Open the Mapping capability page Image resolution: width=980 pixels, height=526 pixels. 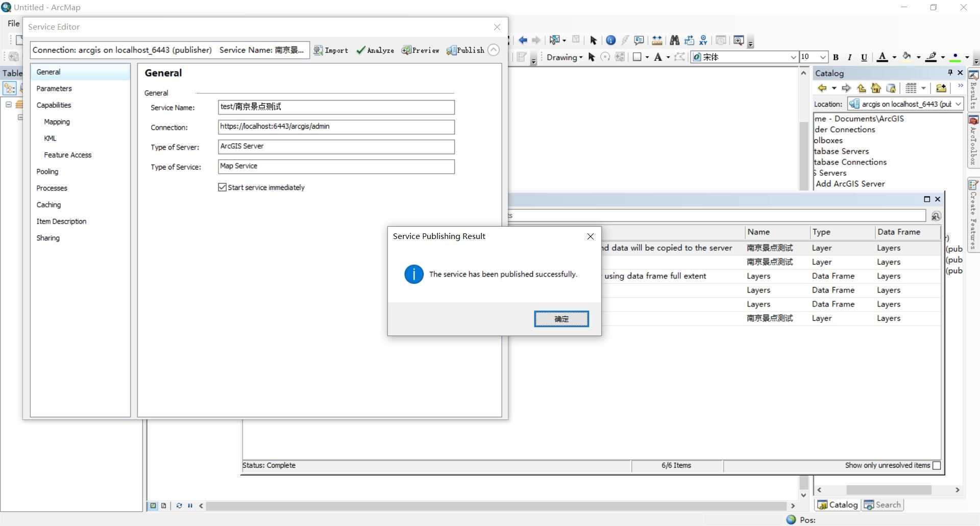57,122
